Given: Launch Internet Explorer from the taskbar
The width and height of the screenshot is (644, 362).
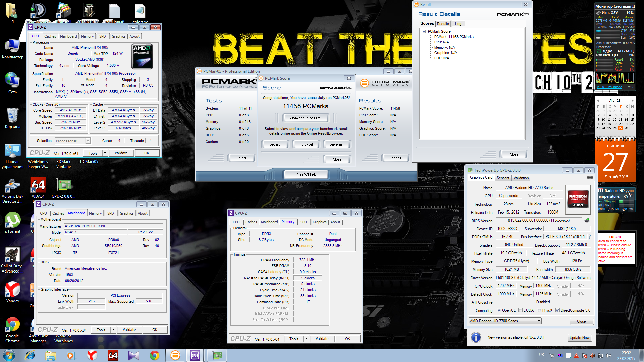Looking at the screenshot, I should coord(30,355).
